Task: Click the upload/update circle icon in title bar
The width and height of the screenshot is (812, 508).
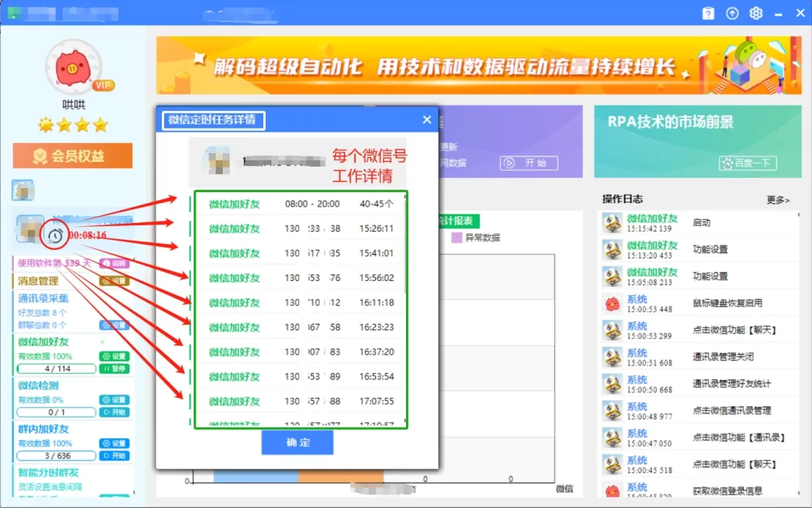Action: tap(732, 13)
